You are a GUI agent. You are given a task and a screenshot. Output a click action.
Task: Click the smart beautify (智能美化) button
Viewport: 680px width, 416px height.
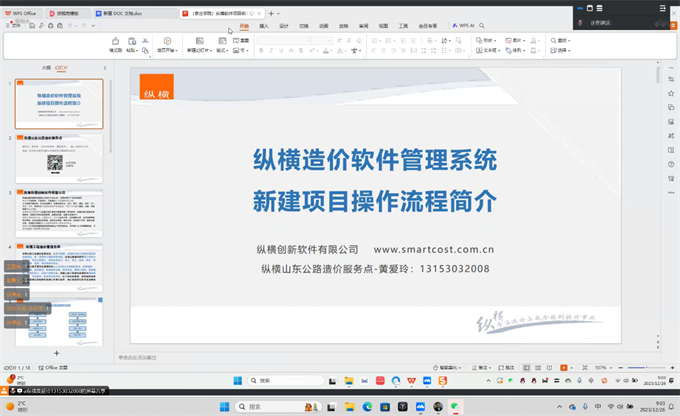pyautogui.click(x=448, y=368)
